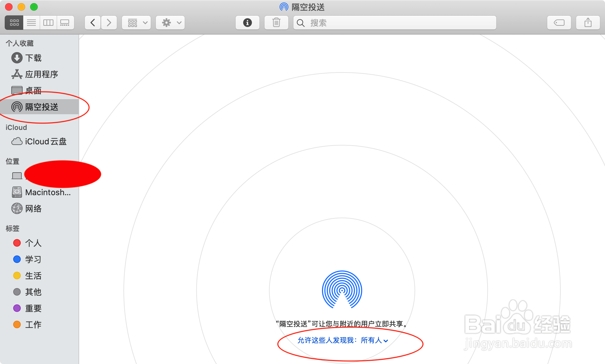Open the group-by arrangement dropdown
Viewport: 605px width, 364px height.
click(136, 23)
